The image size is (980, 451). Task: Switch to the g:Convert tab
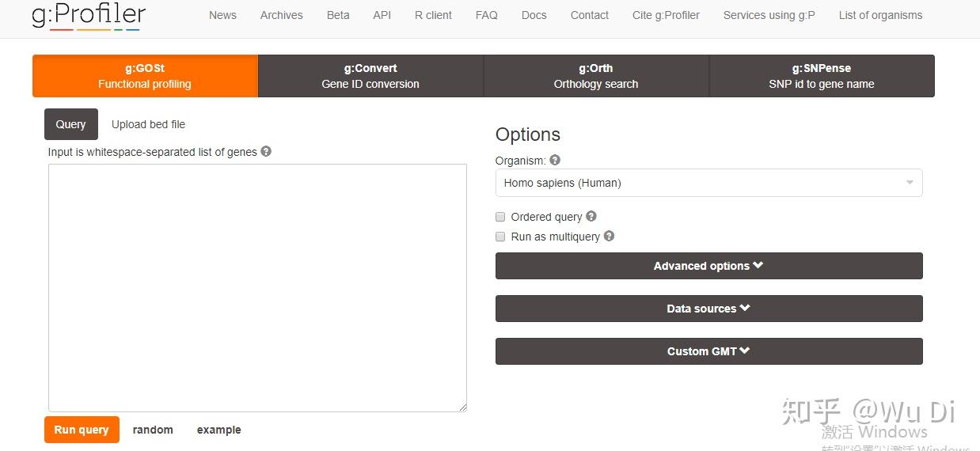(x=370, y=76)
